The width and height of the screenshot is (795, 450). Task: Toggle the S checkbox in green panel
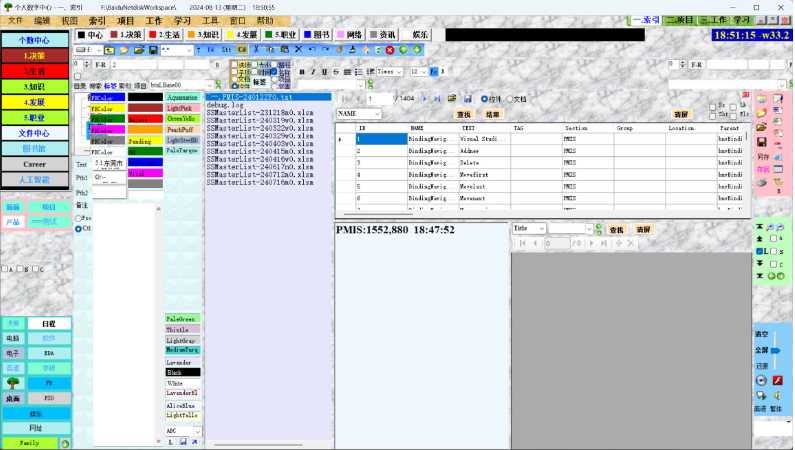[x=774, y=251]
